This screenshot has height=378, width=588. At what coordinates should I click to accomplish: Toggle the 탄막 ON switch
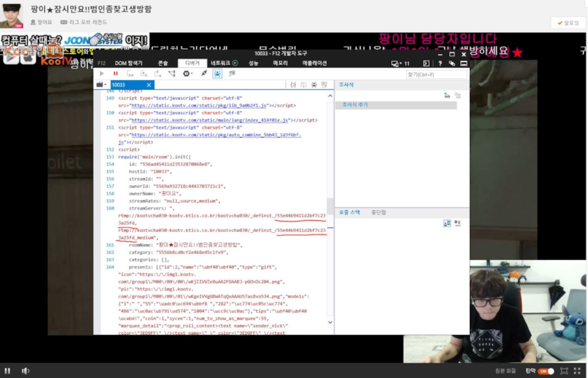point(546,371)
